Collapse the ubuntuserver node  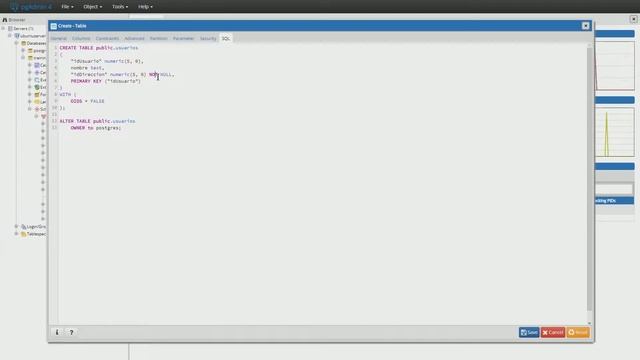pyautogui.click(x=10, y=36)
